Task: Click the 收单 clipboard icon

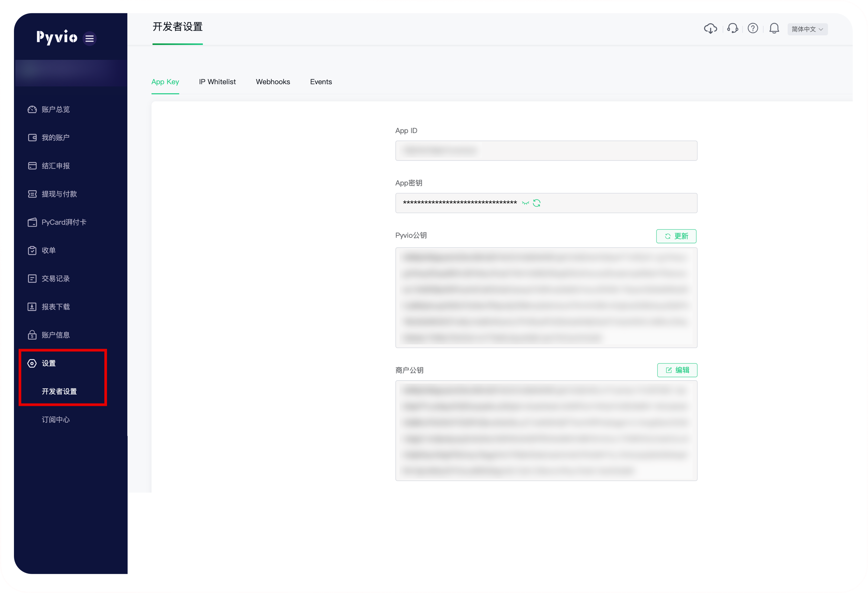Action: click(32, 250)
